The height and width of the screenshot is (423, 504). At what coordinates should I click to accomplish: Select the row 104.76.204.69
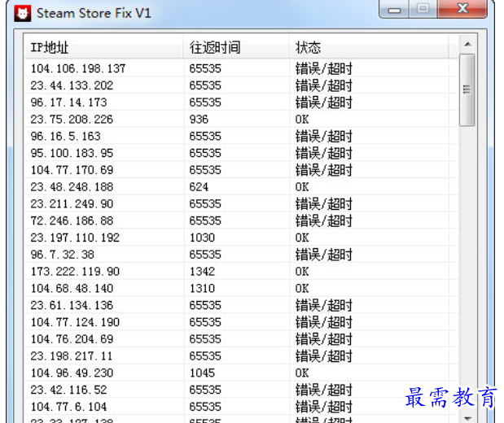point(241,339)
